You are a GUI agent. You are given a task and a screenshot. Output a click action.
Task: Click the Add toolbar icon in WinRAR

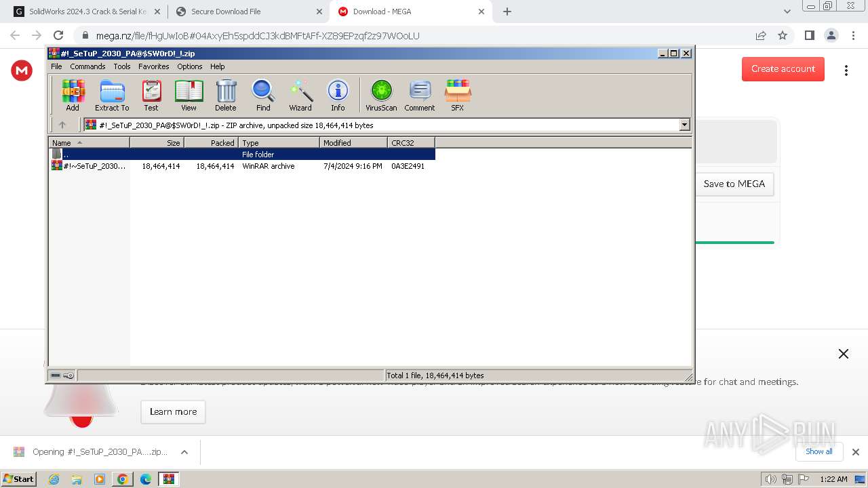(x=73, y=95)
